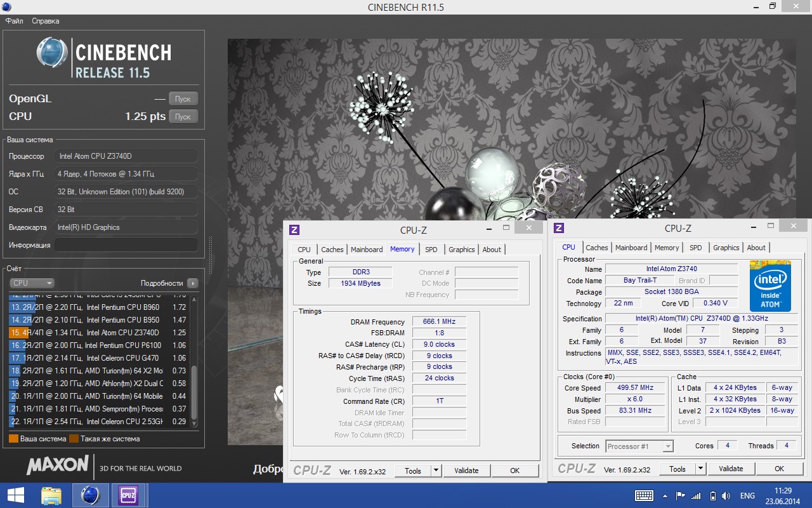The height and width of the screenshot is (508, 812).
Task: Click the DRAM Frequency 666.1 MHz value
Action: (x=439, y=322)
